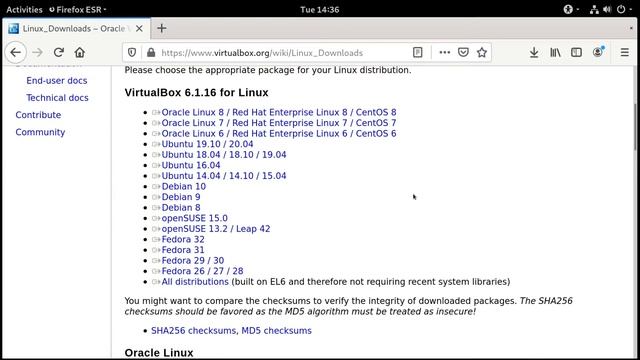
Task: Reload the current page
Action: tap(59, 52)
